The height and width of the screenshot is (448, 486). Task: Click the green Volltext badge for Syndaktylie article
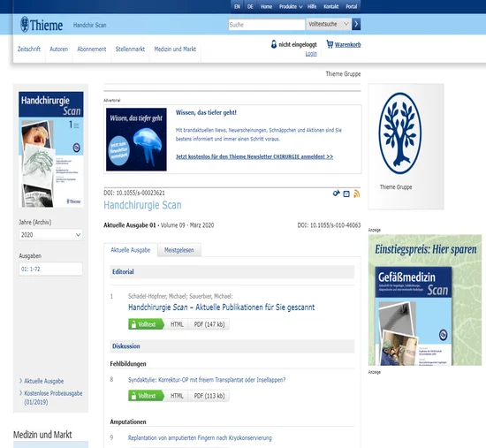click(146, 396)
